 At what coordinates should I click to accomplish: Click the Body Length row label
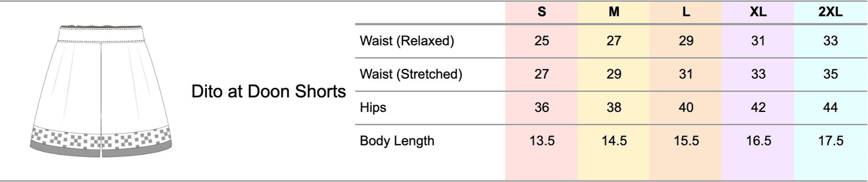(x=397, y=141)
